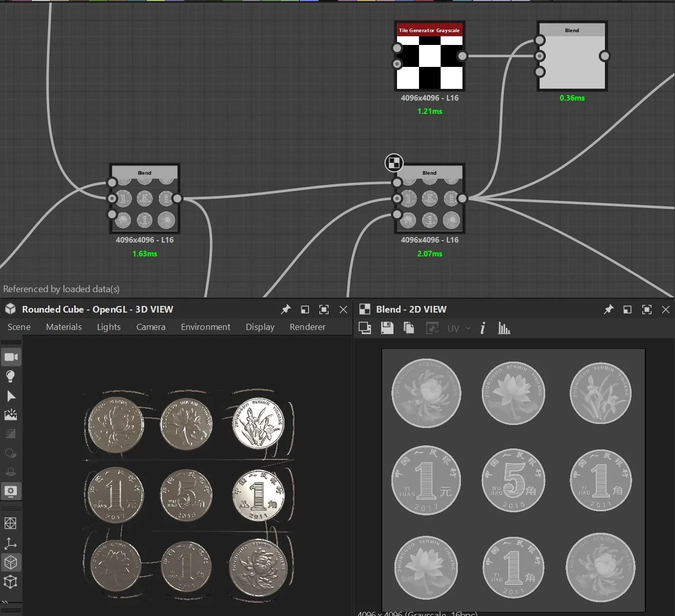Open the UV dropdown in 2D view

click(459, 328)
